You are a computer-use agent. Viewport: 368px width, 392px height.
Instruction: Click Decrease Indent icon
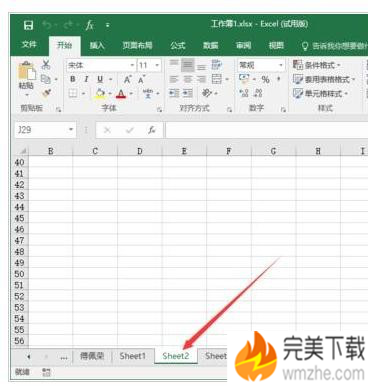click(x=174, y=93)
